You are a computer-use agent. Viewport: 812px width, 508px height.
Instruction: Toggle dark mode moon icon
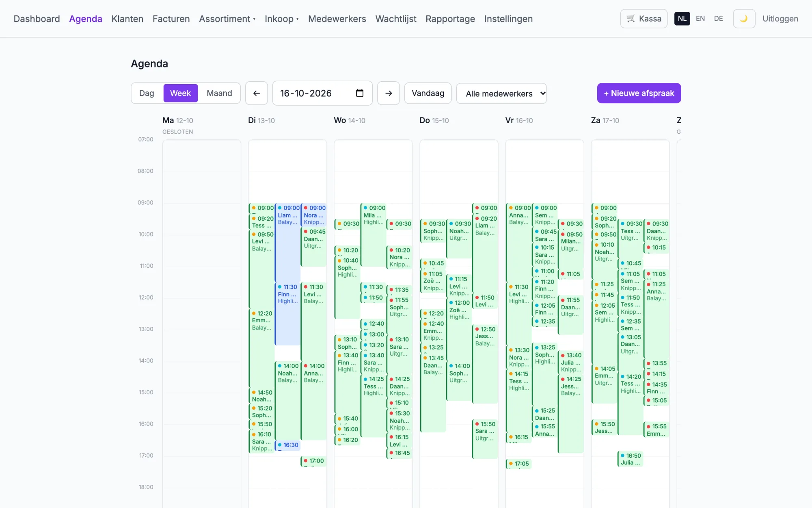744,19
